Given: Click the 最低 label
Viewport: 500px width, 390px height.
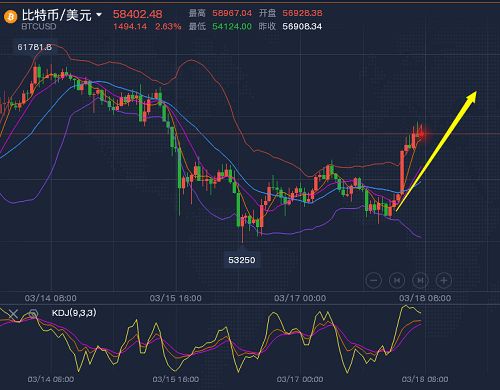Looking at the screenshot, I should 197,27.
